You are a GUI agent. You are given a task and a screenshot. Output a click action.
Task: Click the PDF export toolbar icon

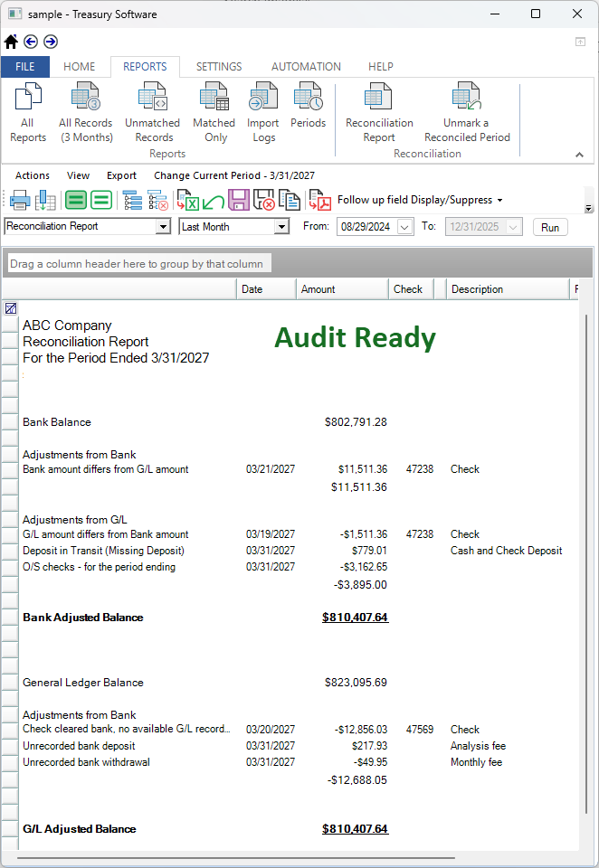319,201
